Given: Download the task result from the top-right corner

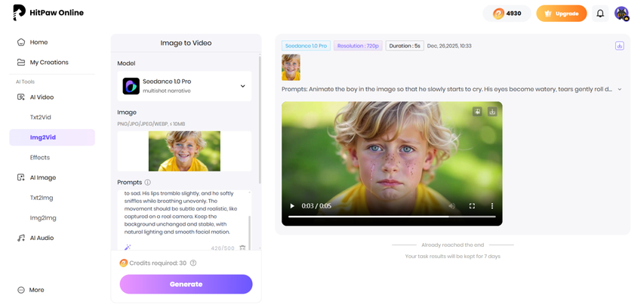Looking at the screenshot, I should [619, 46].
